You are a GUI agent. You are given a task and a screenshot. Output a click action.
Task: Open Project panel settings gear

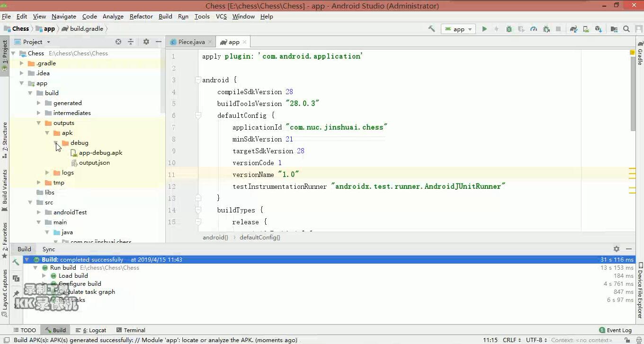coord(146,42)
